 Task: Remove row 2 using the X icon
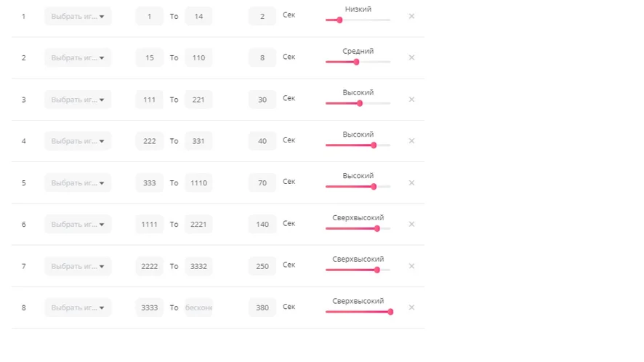coord(411,57)
